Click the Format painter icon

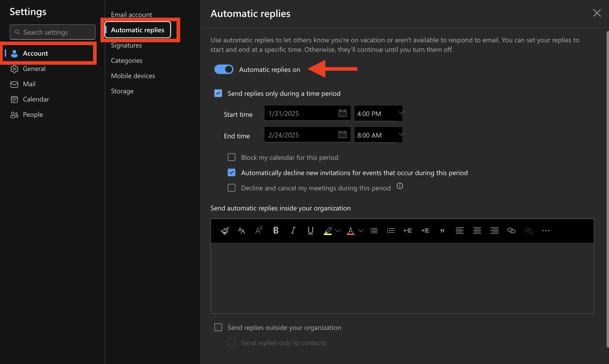click(225, 230)
